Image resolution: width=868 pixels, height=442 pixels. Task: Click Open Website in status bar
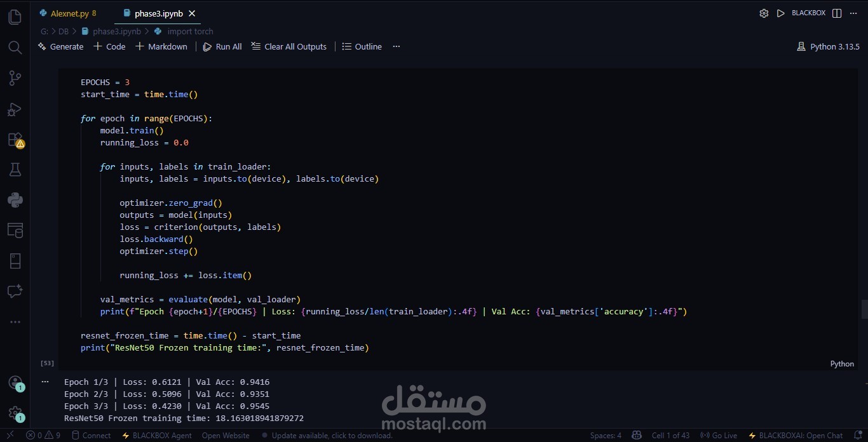coord(226,436)
